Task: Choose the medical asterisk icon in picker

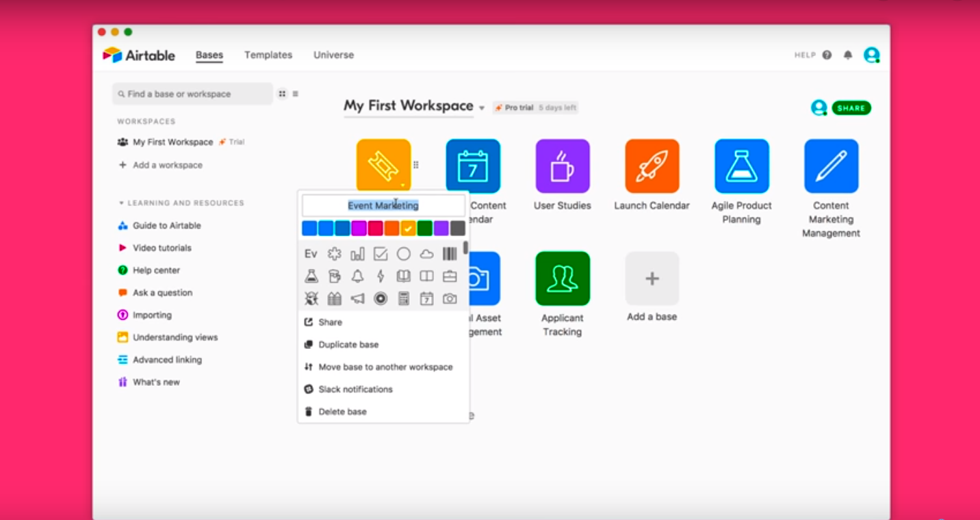Action: [x=334, y=254]
